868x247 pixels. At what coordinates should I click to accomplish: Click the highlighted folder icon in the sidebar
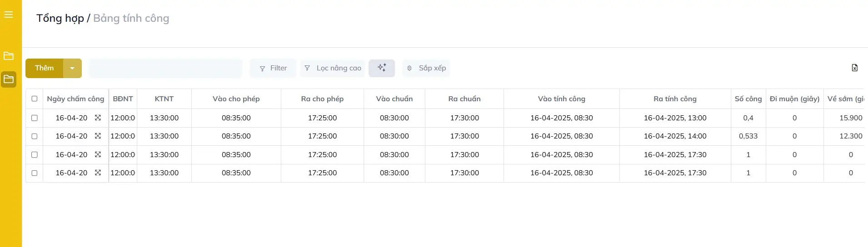pos(8,79)
